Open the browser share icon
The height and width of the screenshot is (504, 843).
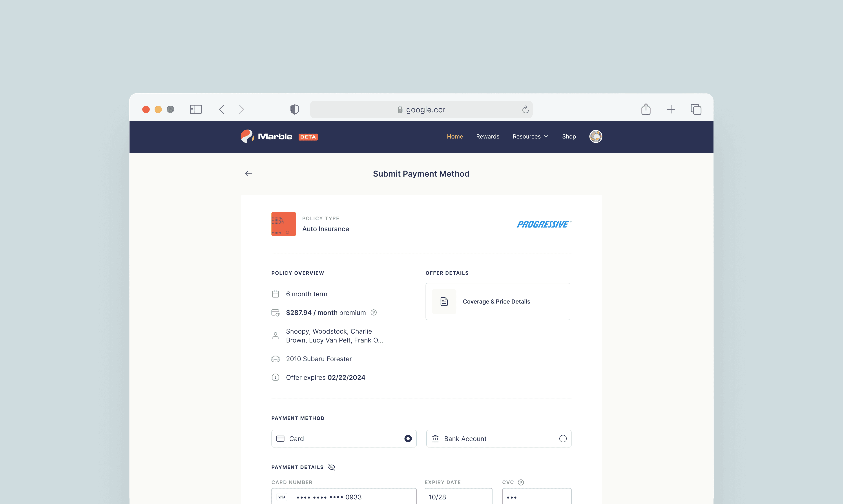pyautogui.click(x=646, y=109)
